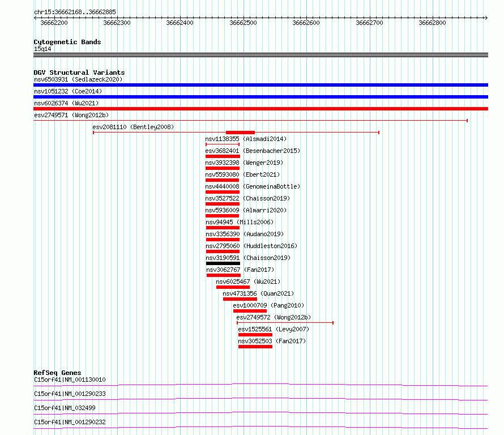Click the RefSeq Genes track title
The height and width of the screenshot is (435, 504).
click(x=58, y=373)
